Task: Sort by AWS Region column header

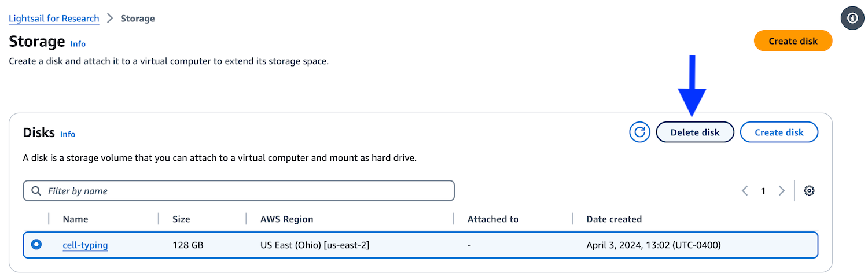Action: (x=286, y=219)
